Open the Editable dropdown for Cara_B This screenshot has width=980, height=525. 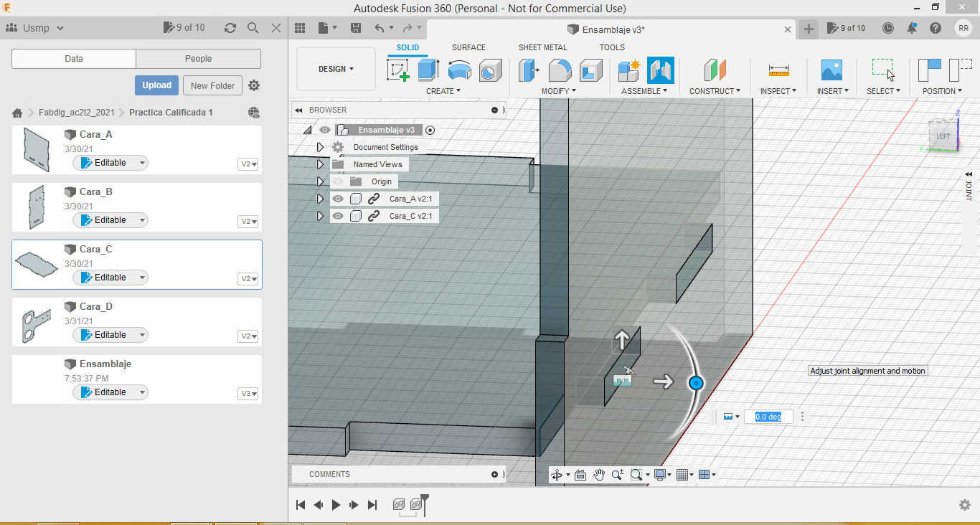point(142,220)
